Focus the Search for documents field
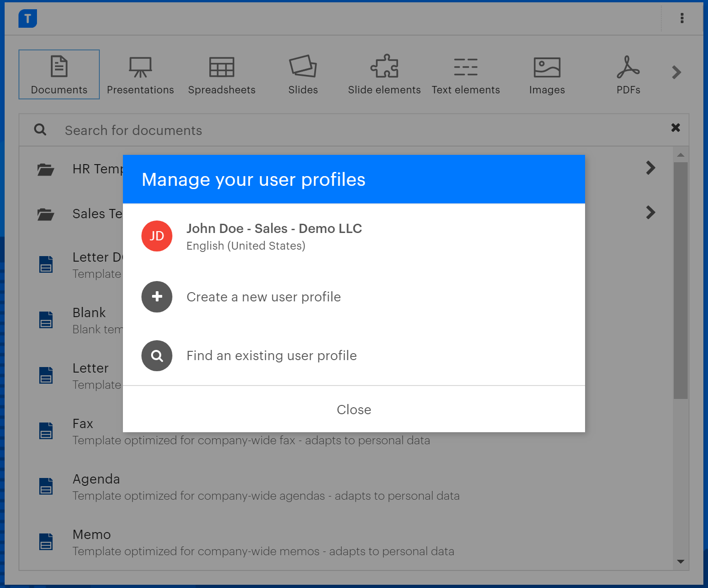Image resolution: width=708 pixels, height=588 pixels. pos(354,130)
